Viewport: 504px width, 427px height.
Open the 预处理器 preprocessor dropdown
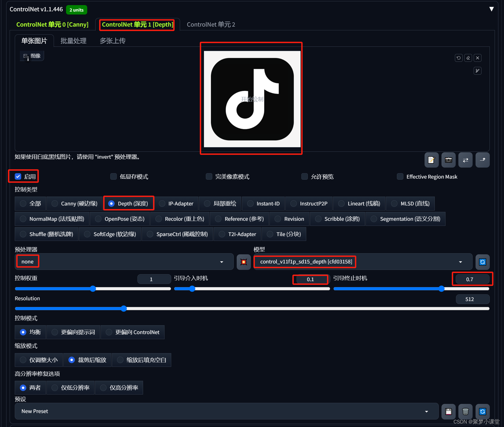(x=124, y=262)
